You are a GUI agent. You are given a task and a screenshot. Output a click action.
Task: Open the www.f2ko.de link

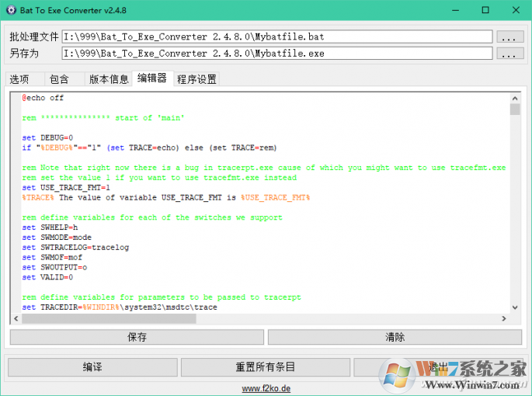266,387
